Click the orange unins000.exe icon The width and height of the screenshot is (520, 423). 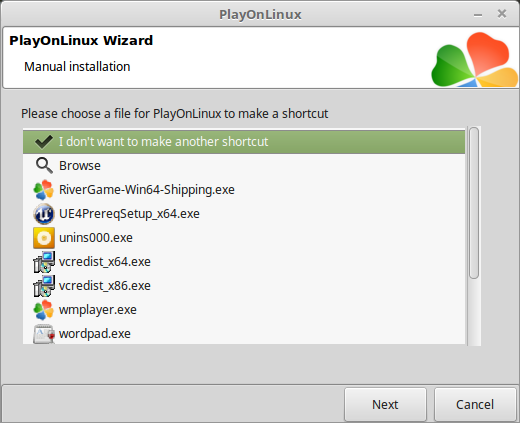[x=44, y=238]
